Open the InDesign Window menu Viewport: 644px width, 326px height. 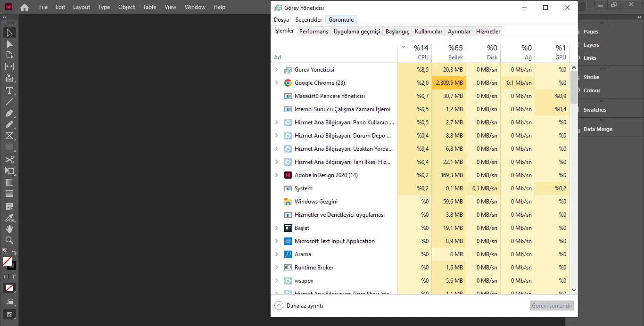[x=195, y=7]
